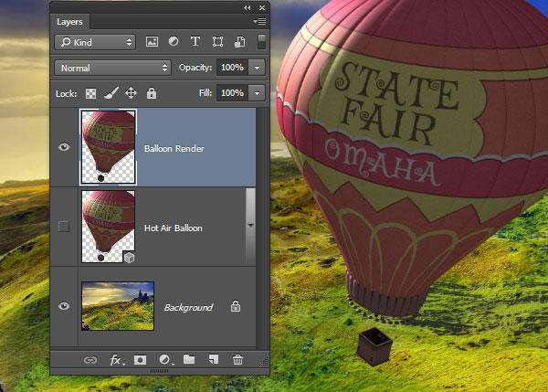This screenshot has height=392, width=548.
Task: Create a new group folder
Action: [x=189, y=359]
